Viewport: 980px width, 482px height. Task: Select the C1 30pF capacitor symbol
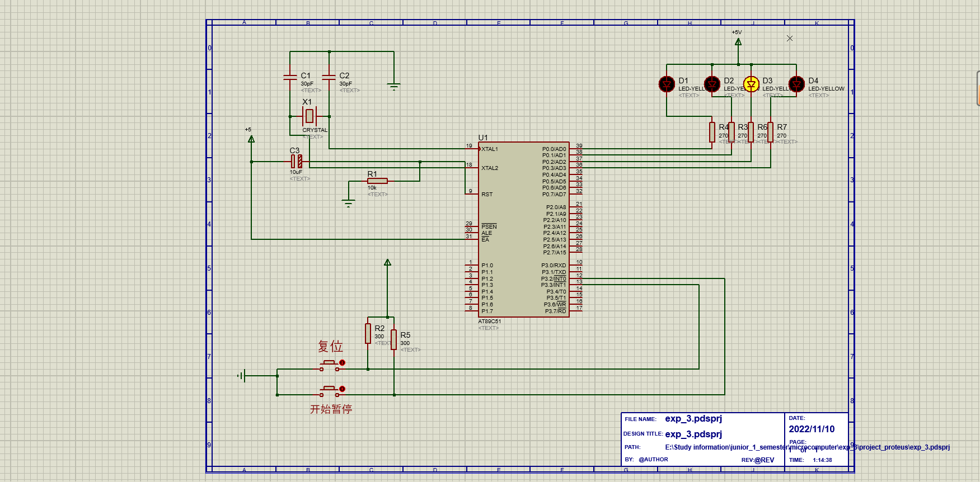[290, 77]
